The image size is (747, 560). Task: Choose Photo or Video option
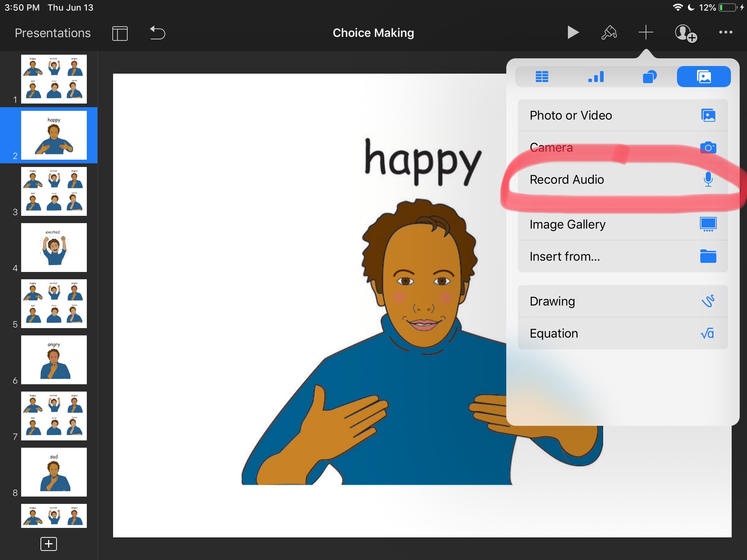tap(622, 115)
